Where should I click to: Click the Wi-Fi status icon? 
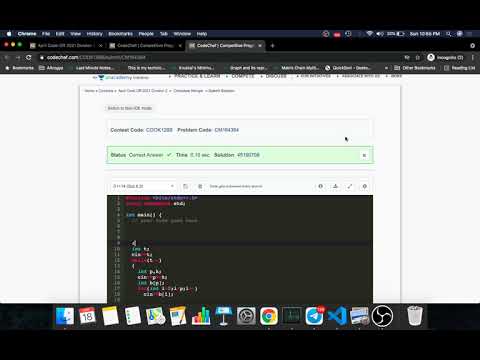pos(369,34)
